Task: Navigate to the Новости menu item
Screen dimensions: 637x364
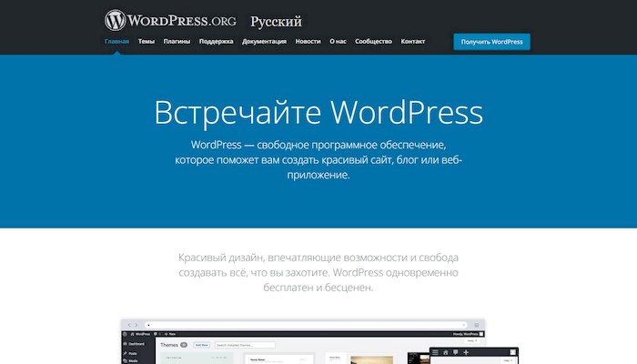Action: click(x=308, y=41)
